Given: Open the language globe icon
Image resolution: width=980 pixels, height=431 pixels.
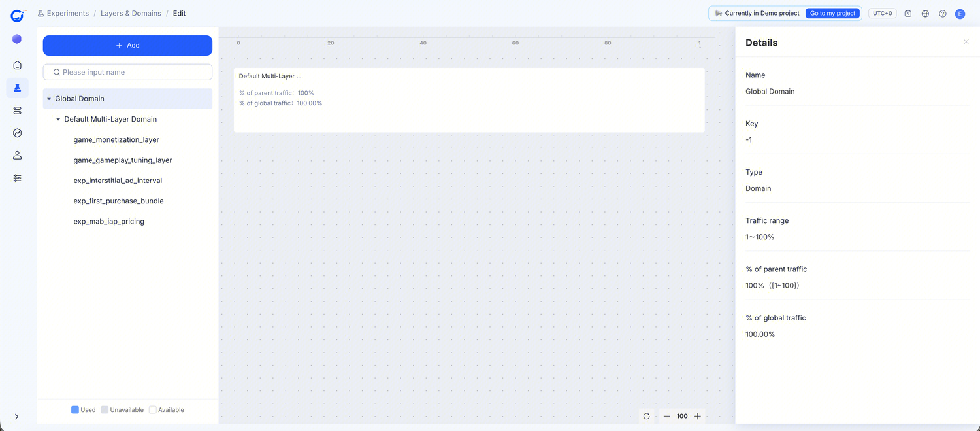Looking at the screenshot, I should [925, 14].
